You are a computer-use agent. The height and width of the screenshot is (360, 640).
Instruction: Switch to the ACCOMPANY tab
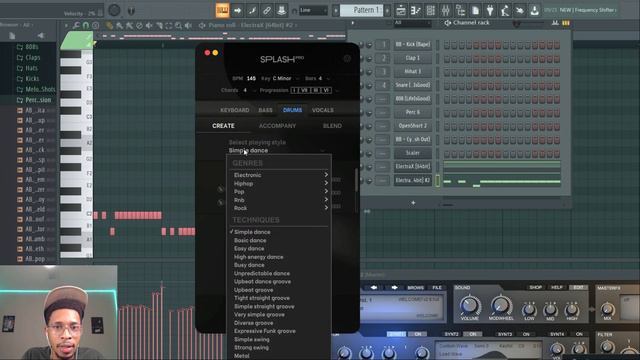point(277,126)
